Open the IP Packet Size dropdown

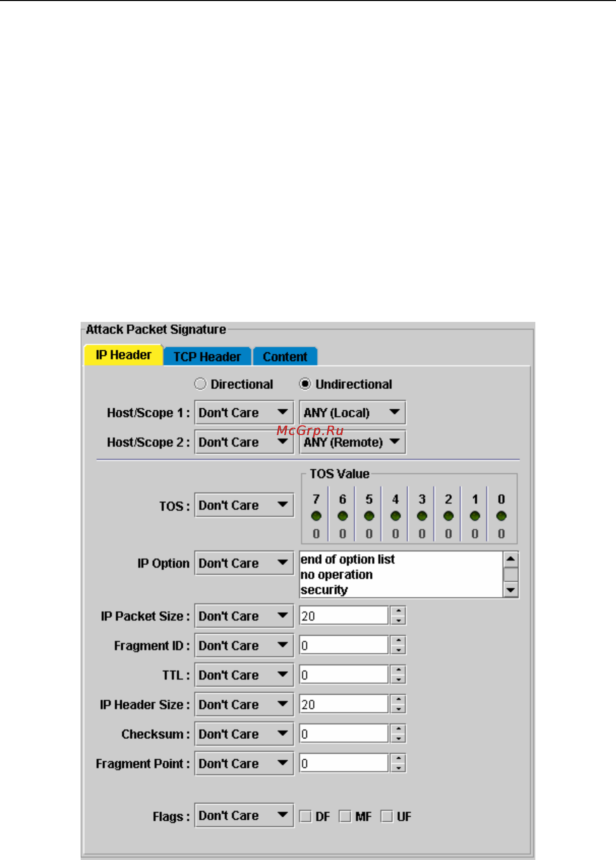click(244, 616)
